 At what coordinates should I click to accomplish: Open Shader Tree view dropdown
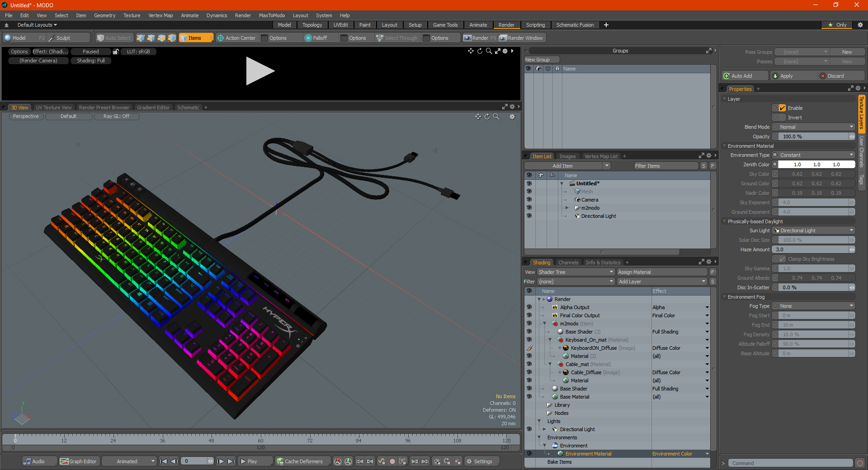tap(576, 272)
